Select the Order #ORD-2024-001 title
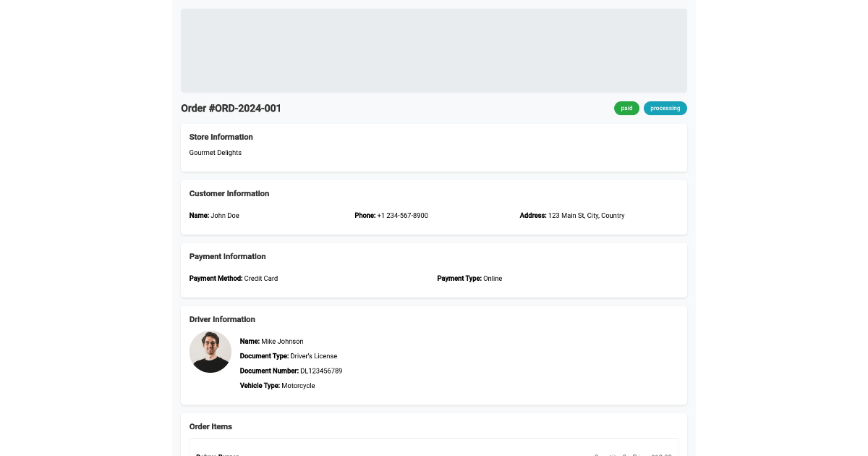This screenshot has height=456, width=868. (x=231, y=109)
